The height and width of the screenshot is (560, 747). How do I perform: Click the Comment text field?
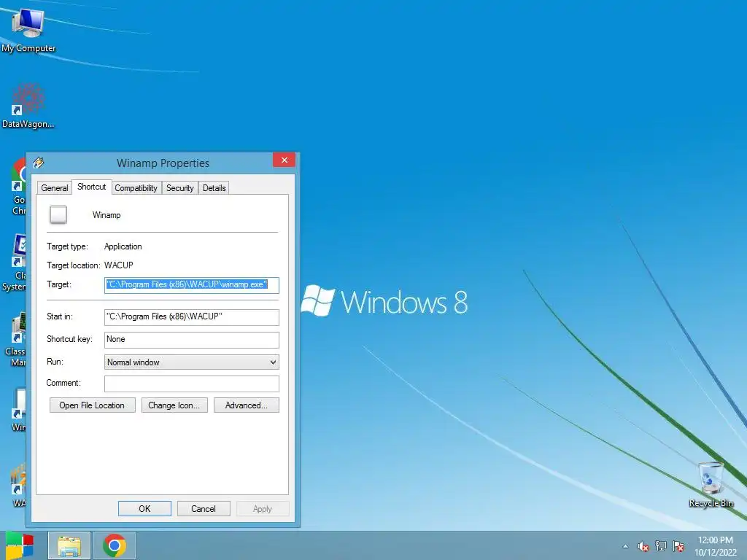(x=192, y=384)
